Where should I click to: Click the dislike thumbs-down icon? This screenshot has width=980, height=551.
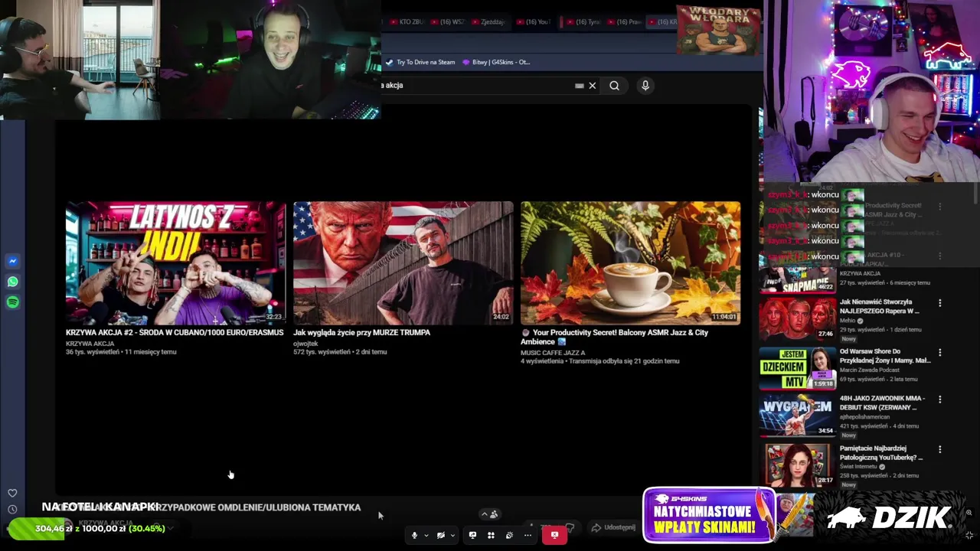[x=570, y=527]
